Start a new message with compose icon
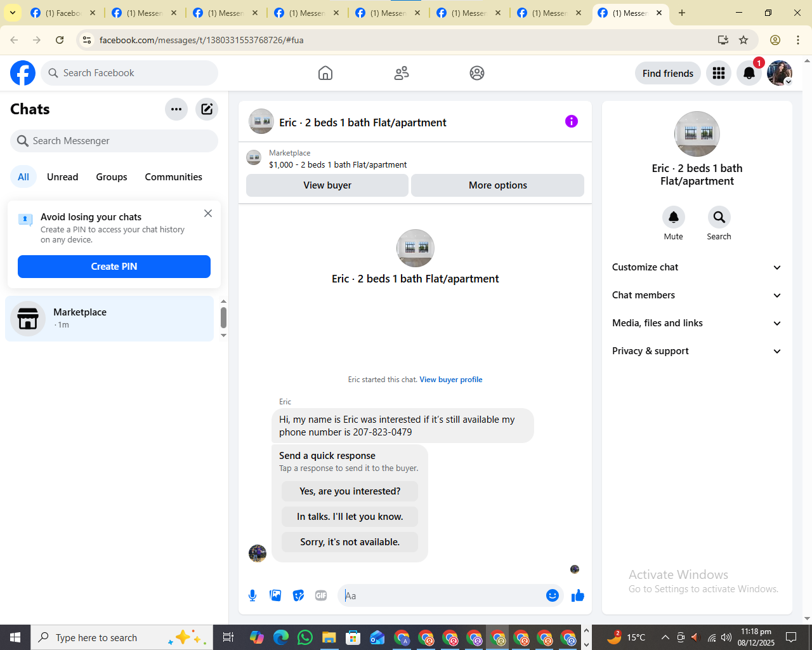 click(207, 109)
